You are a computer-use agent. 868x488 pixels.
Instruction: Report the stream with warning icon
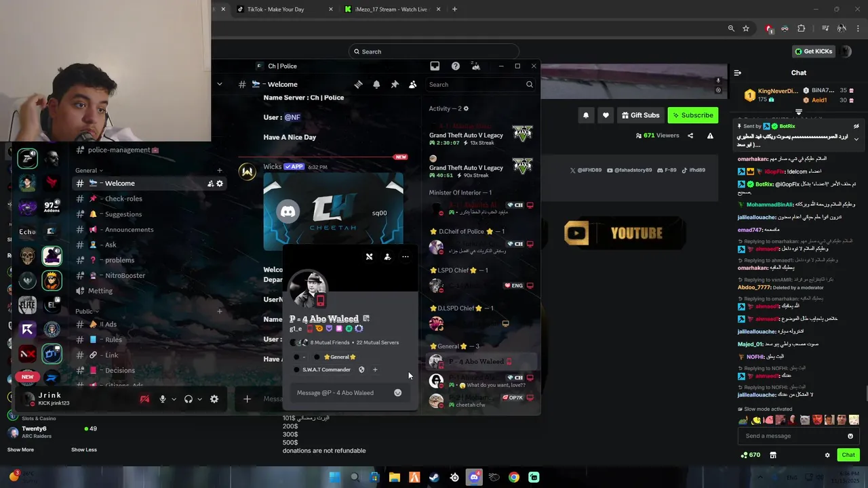710,136
